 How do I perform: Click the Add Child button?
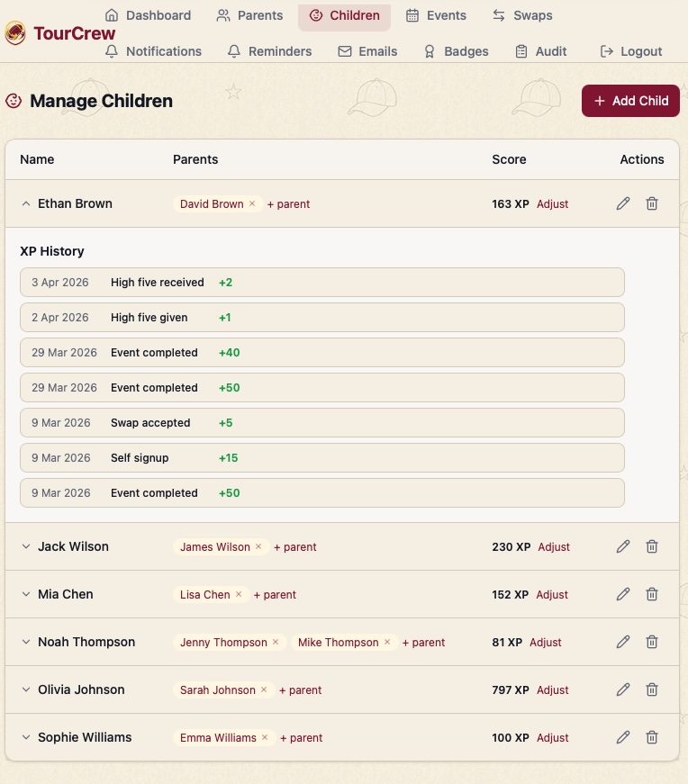(x=630, y=101)
